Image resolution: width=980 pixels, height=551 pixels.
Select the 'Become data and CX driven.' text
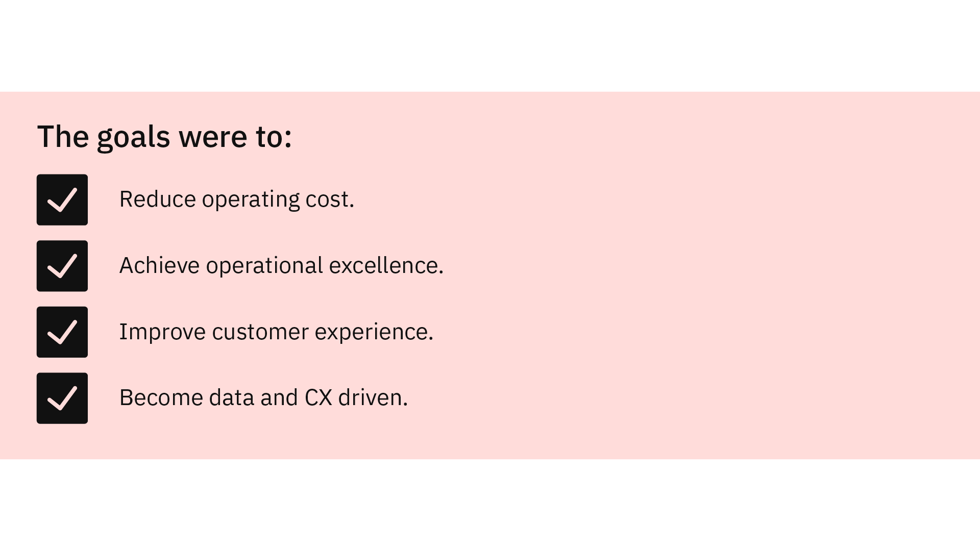(x=264, y=398)
